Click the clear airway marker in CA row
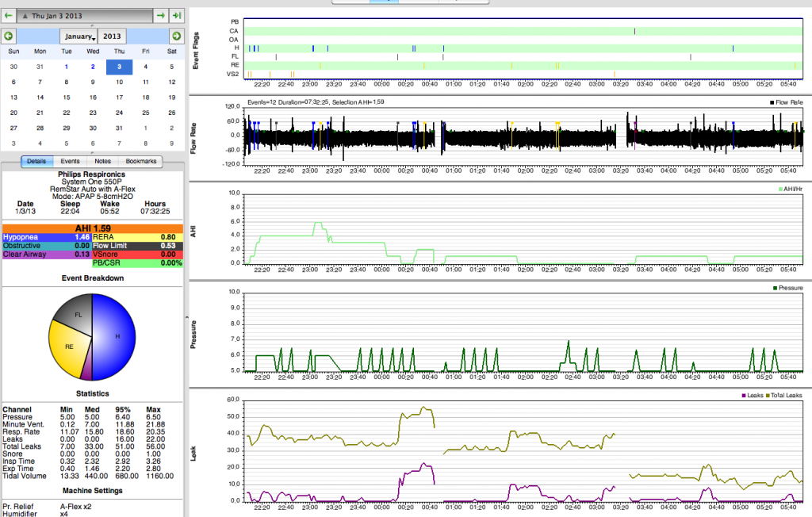The width and height of the screenshot is (812, 517). coord(635,31)
